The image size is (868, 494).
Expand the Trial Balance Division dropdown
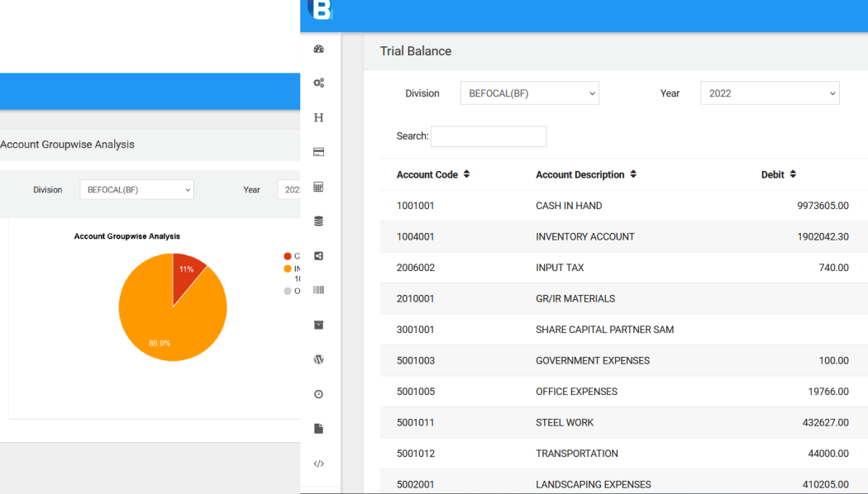pyautogui.click(x=529, y=93)
